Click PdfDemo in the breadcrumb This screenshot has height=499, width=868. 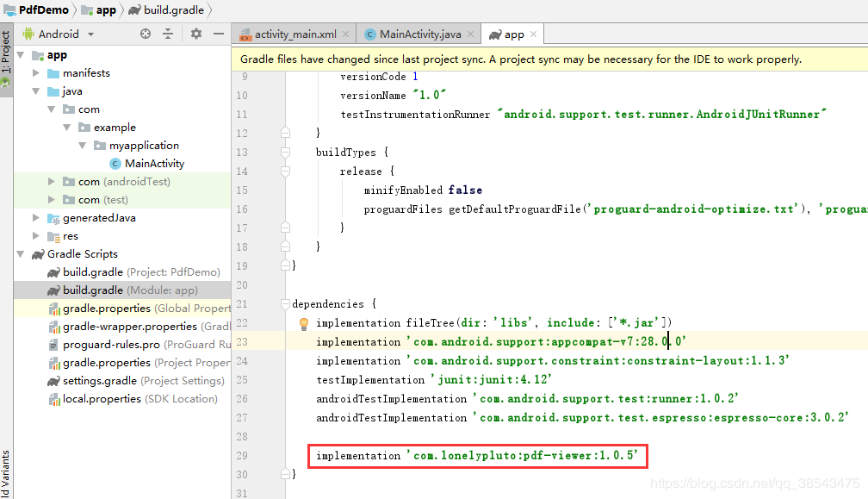(x=44, y=10)
